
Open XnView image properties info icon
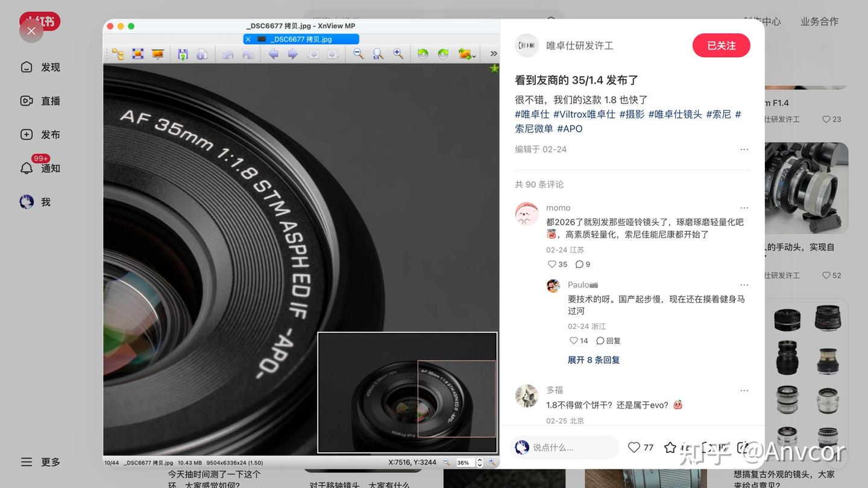point(202,54)
